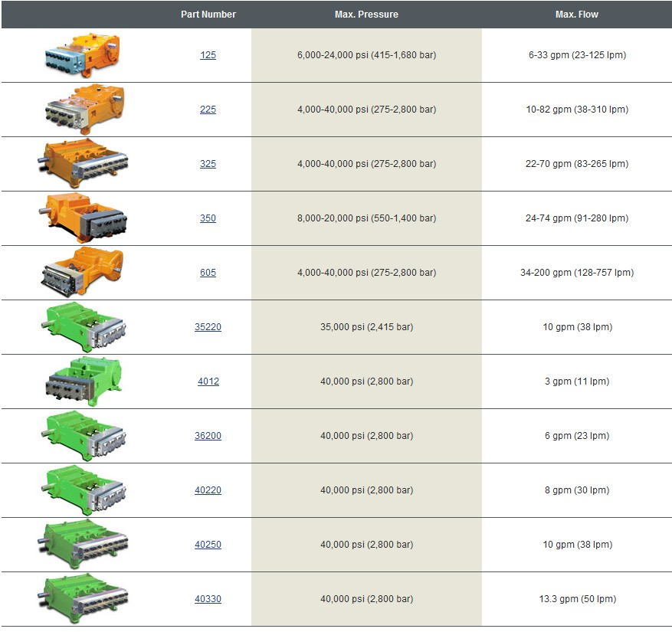Viewport: 672px width, 632px height.
Task: Click the orange pump picture for 350
Action: [x=82, y=218]
